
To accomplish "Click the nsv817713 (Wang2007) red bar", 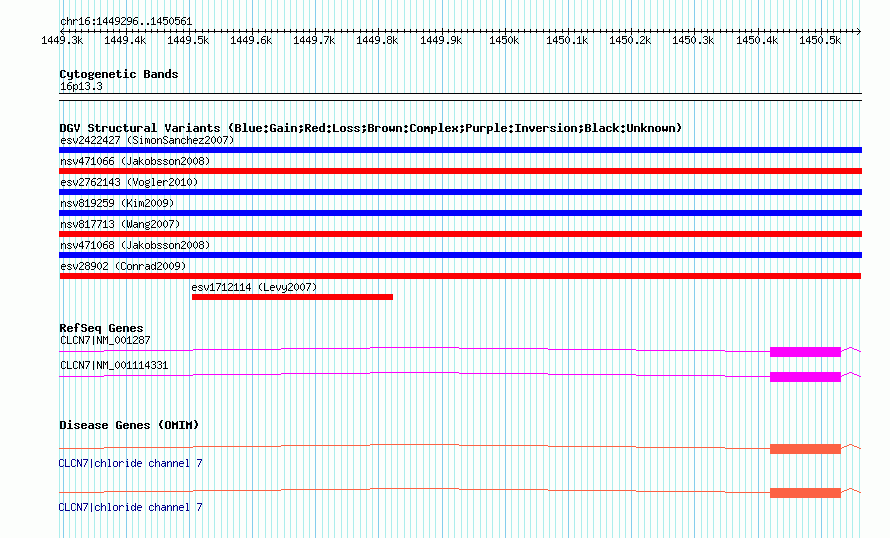I will 460,234.
